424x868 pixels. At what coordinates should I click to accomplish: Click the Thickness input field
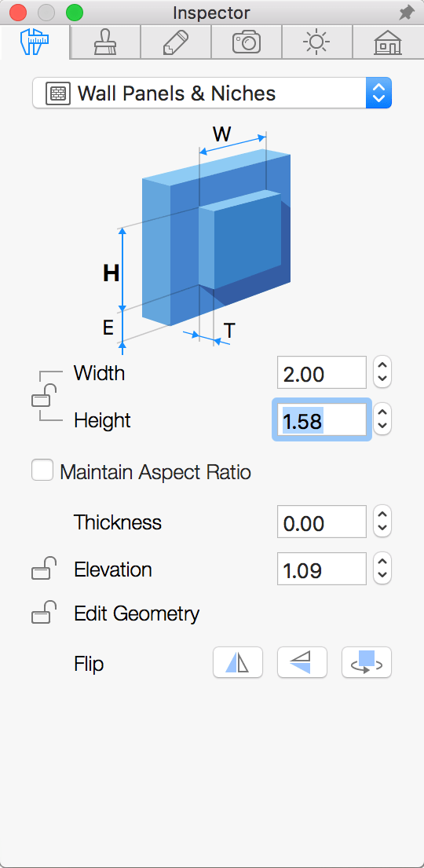pos(322,522)
